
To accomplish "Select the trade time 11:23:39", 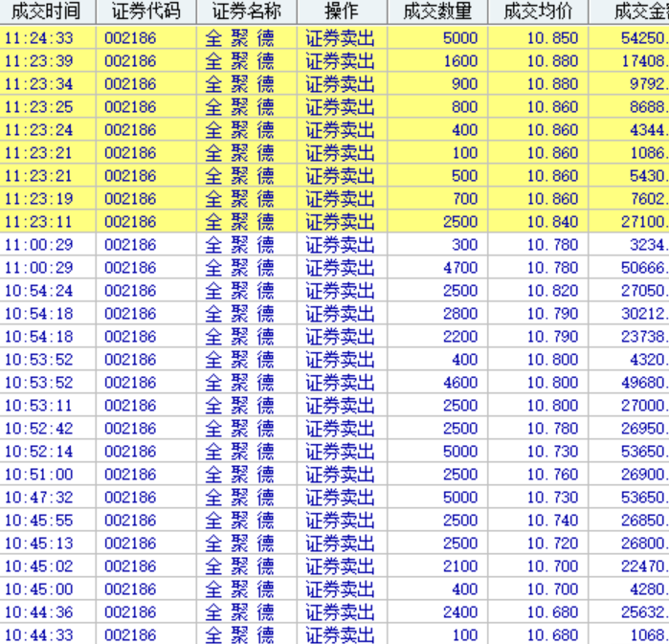I will click(38, 61).
